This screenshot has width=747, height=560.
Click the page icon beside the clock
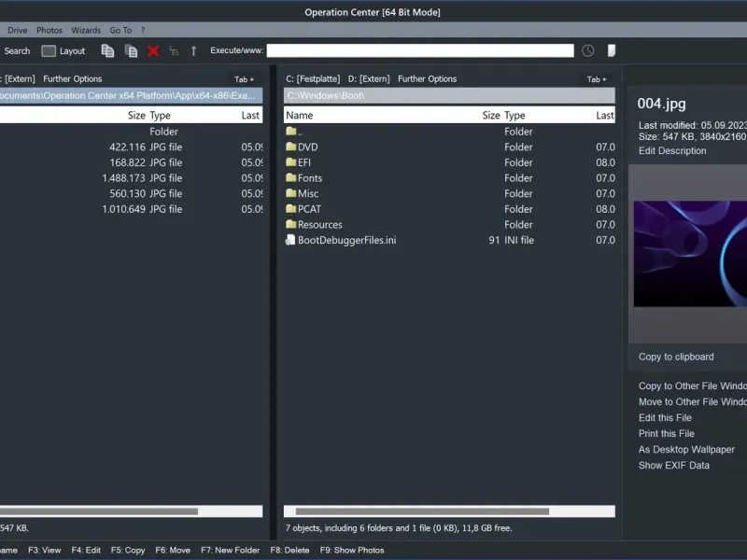point(612,50)
